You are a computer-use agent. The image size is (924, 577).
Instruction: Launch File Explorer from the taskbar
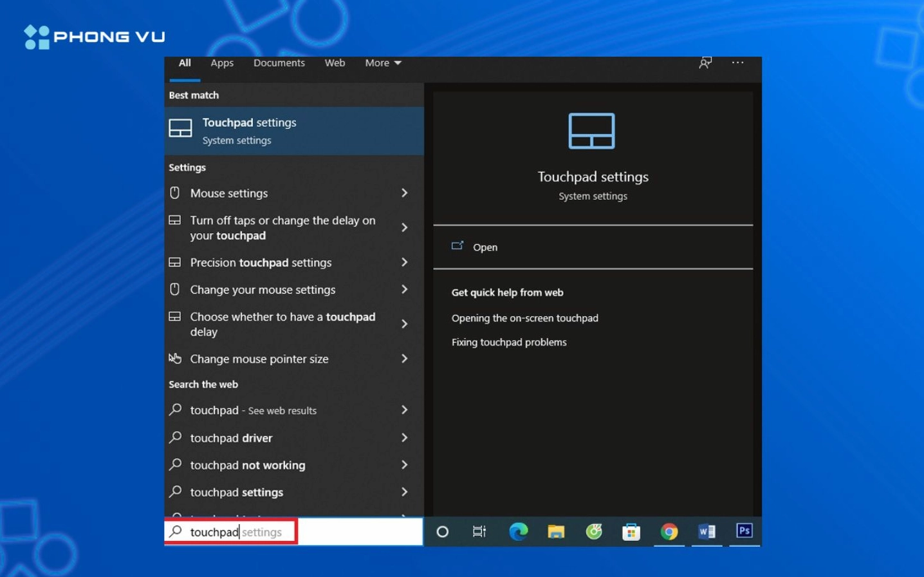pos(556,531)
